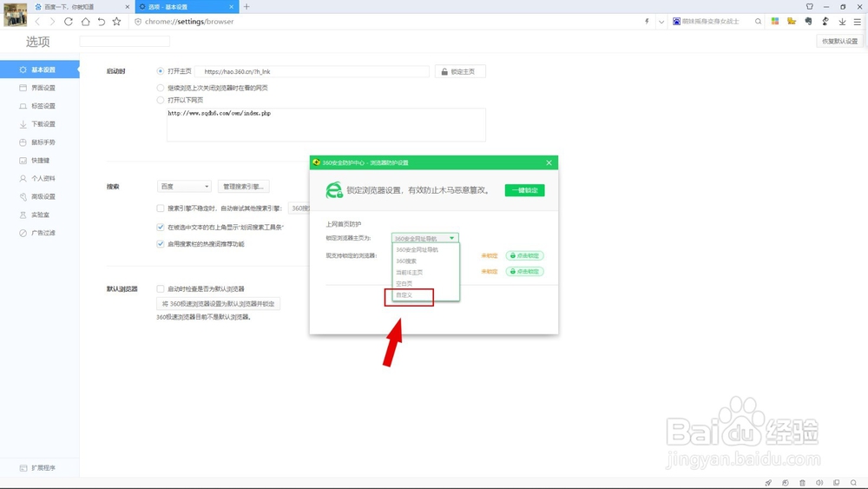Click the settings search box beside 选项

pos(124,42)
